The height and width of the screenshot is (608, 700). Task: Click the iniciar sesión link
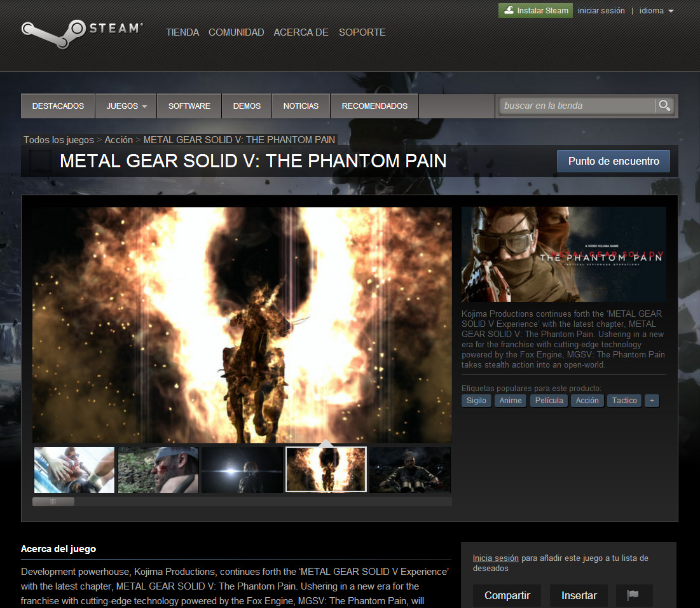pos(601,10)
